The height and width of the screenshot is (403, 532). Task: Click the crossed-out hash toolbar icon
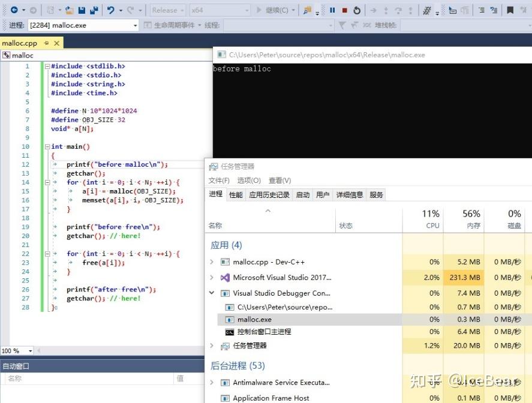(427, 10)
